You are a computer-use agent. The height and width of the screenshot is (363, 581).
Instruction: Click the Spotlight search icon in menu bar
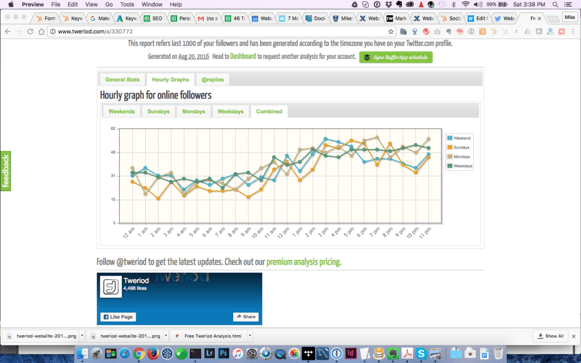point(555,4)
